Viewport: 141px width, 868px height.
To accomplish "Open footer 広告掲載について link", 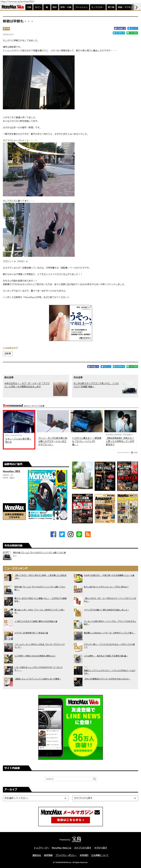I will 100,855.
